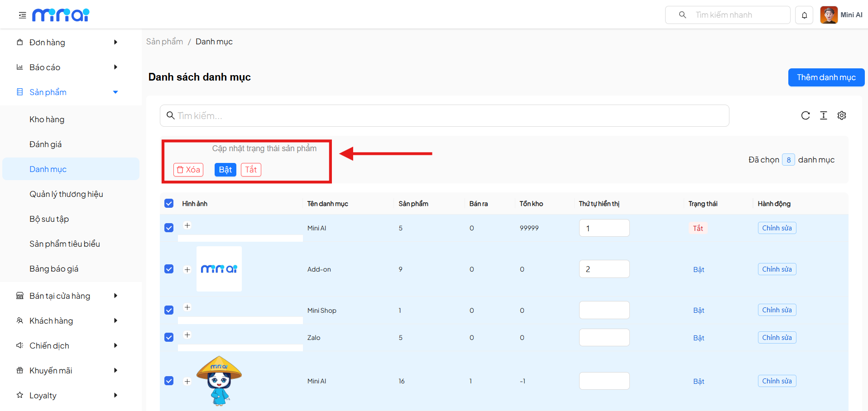
Task: Click the hamburger menu icon beside logo
Action: click(22, 15)
